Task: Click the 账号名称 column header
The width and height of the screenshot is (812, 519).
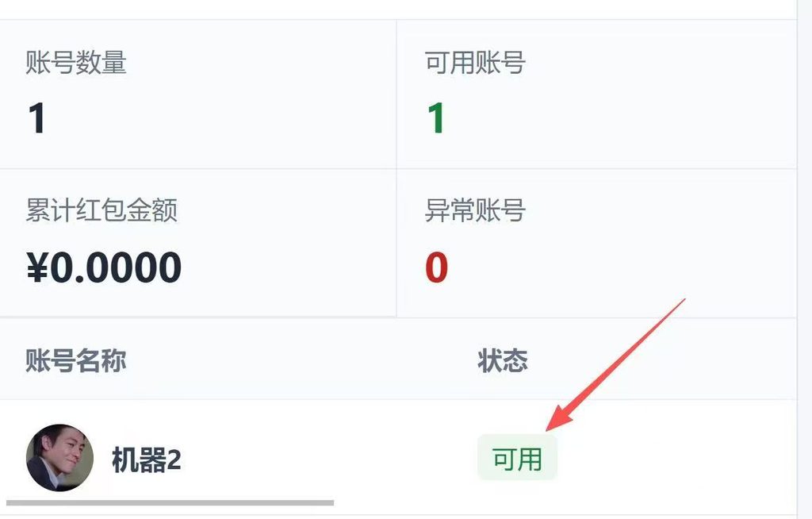Action: pos(76,360)
